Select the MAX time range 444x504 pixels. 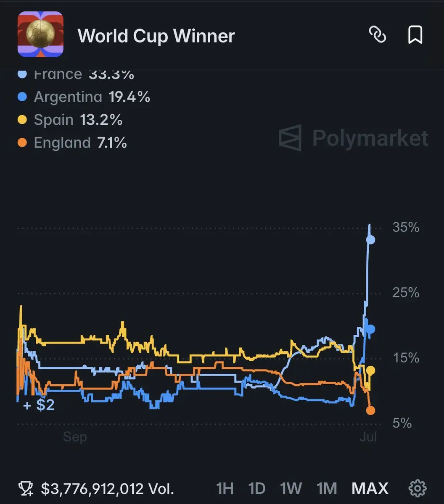[370, 488]
